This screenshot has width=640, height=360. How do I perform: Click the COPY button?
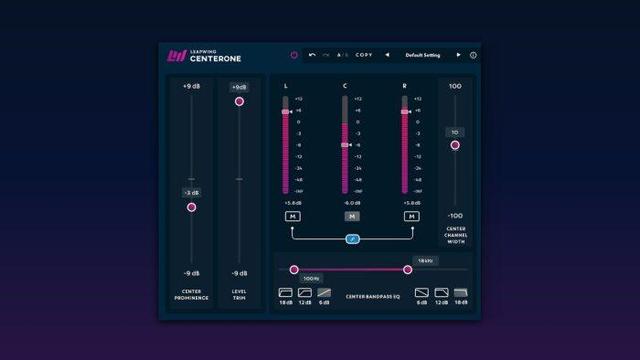[x=364, y=55]
